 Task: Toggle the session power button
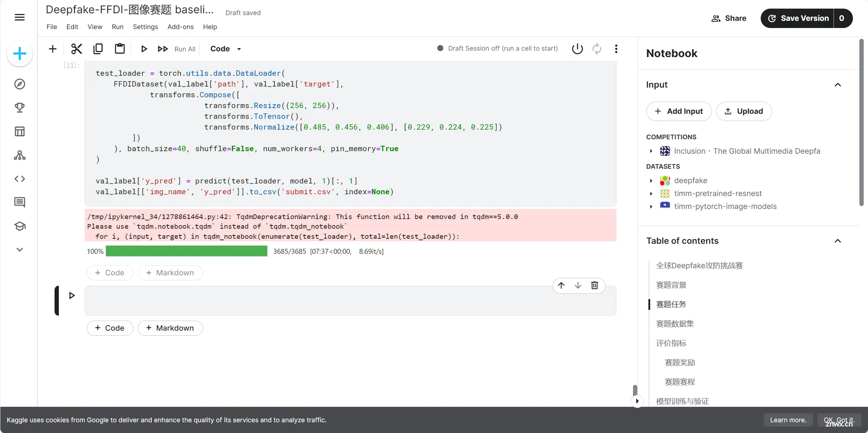(577, 48)
